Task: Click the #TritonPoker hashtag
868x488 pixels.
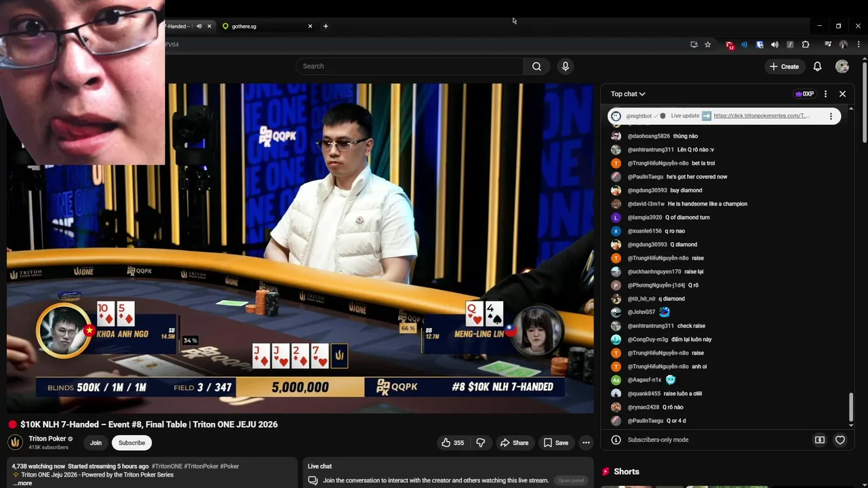Action: pos(201,466)
